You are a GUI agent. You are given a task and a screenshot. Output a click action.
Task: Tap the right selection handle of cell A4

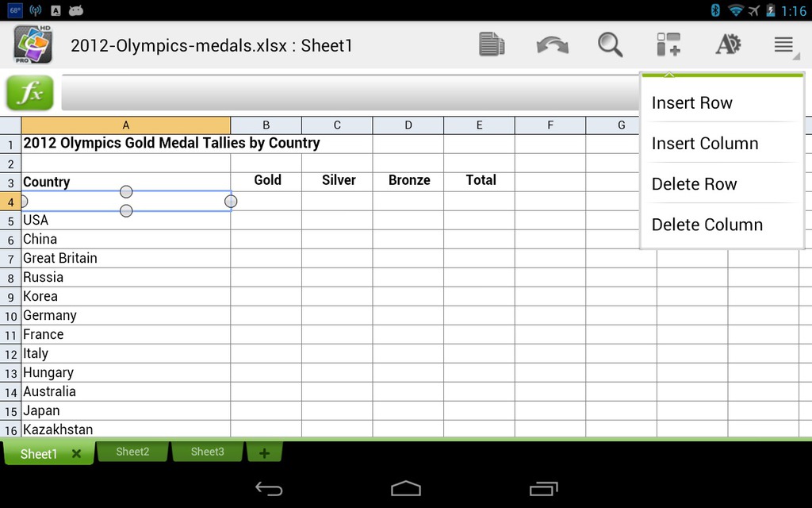[x=231, y=201]
